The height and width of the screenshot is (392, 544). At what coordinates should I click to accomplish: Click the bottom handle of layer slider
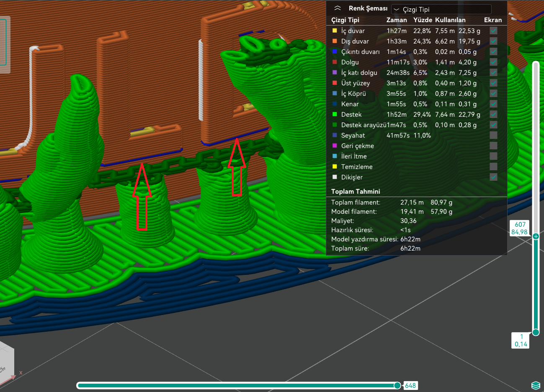pos(536,332)
